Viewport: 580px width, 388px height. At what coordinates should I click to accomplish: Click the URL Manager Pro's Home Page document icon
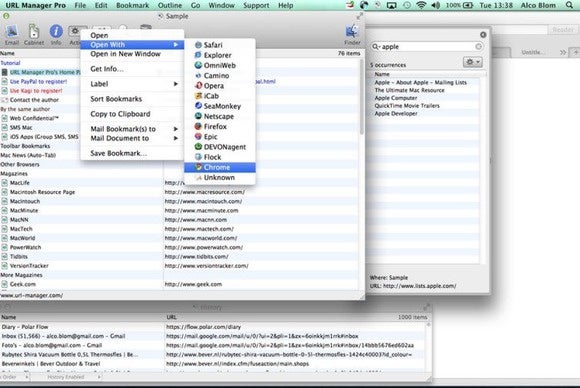point(4,72)
